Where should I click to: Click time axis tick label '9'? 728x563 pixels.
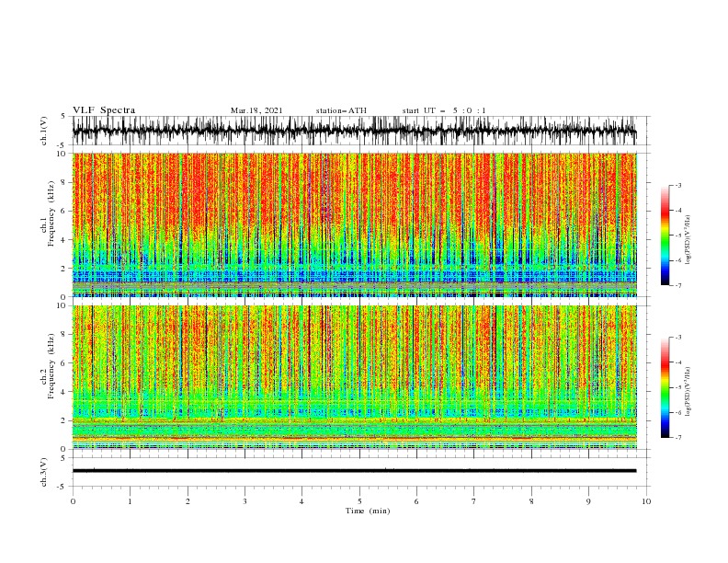point(588,501)
